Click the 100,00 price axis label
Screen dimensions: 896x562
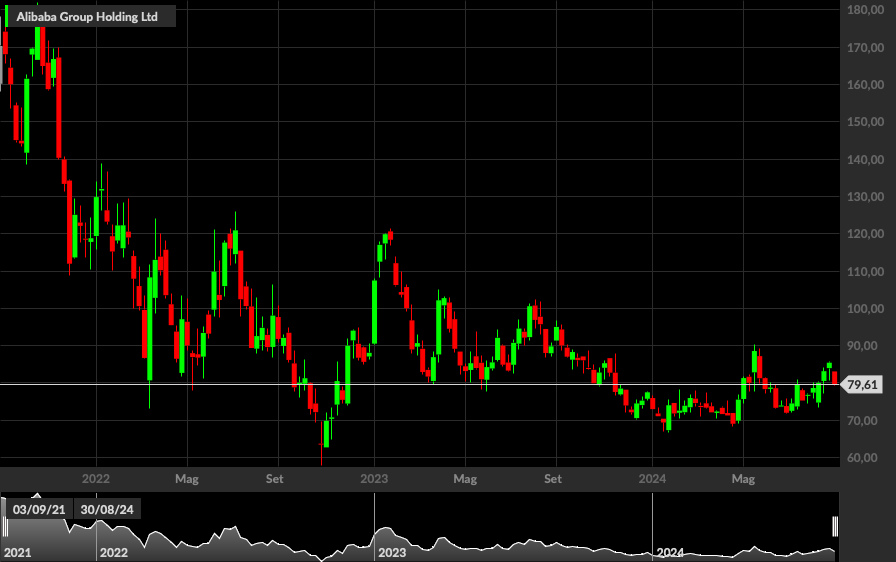(x=865, y=309)
